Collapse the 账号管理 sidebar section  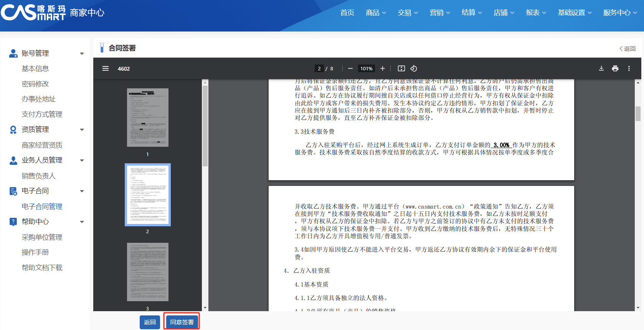82,53
